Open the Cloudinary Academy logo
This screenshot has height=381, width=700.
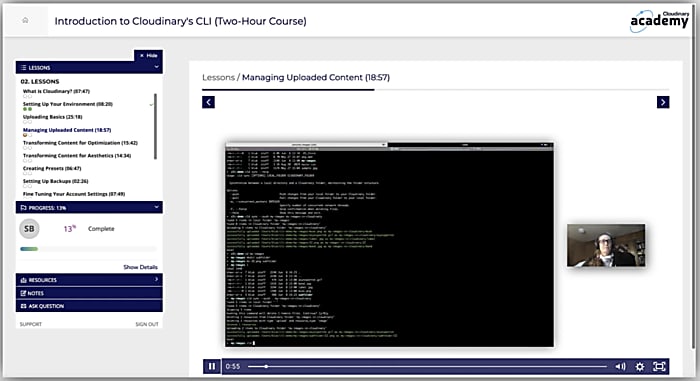click(x=659, y=21)
